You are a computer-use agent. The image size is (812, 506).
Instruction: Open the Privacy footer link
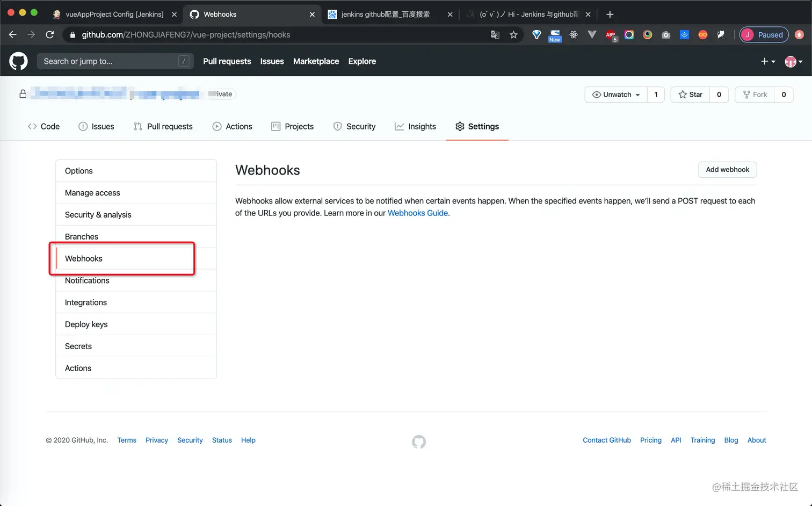(x=157, y=440)
